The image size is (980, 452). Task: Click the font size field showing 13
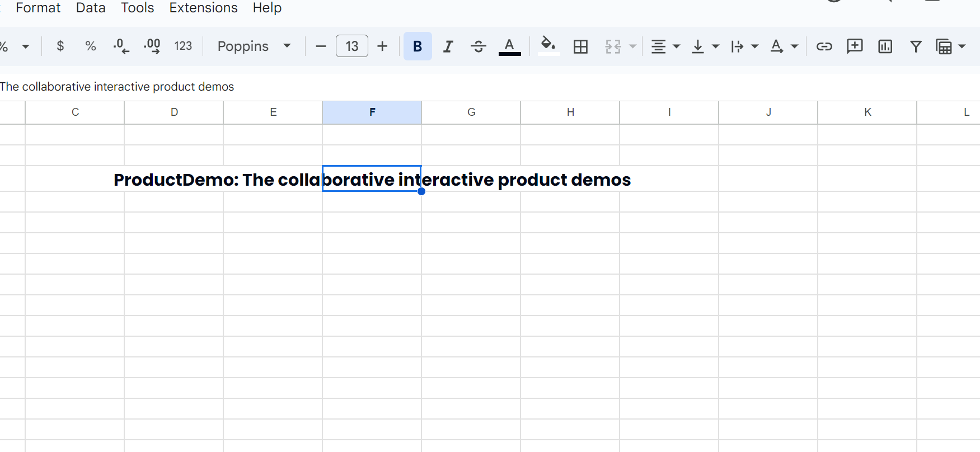352,46
